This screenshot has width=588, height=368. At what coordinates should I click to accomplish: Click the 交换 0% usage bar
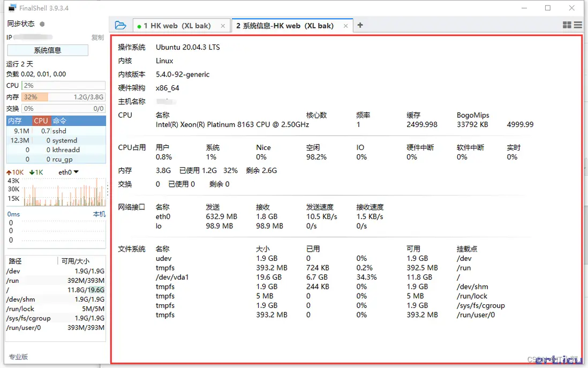(x=63, y=108)
